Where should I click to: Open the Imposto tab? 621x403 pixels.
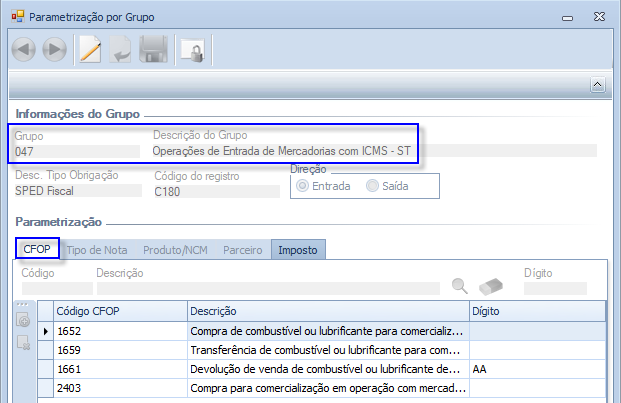click(x=298, y=250)
